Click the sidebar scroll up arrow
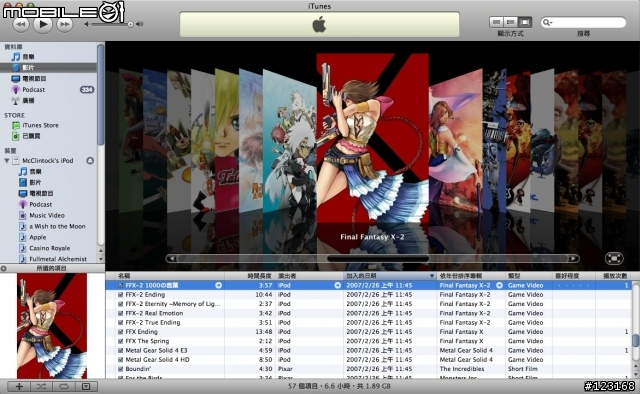640x394 pixels. [100, 250]
